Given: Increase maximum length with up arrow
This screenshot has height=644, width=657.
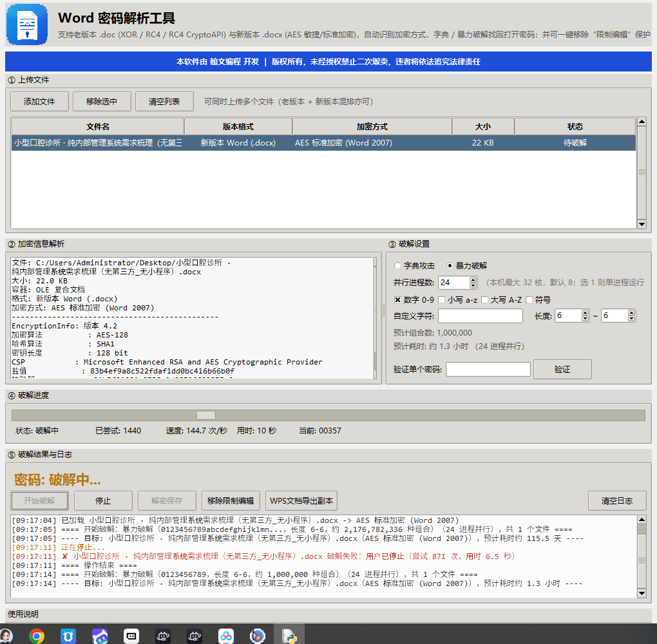Looking at the screenshot, I should tap(631, 312).
